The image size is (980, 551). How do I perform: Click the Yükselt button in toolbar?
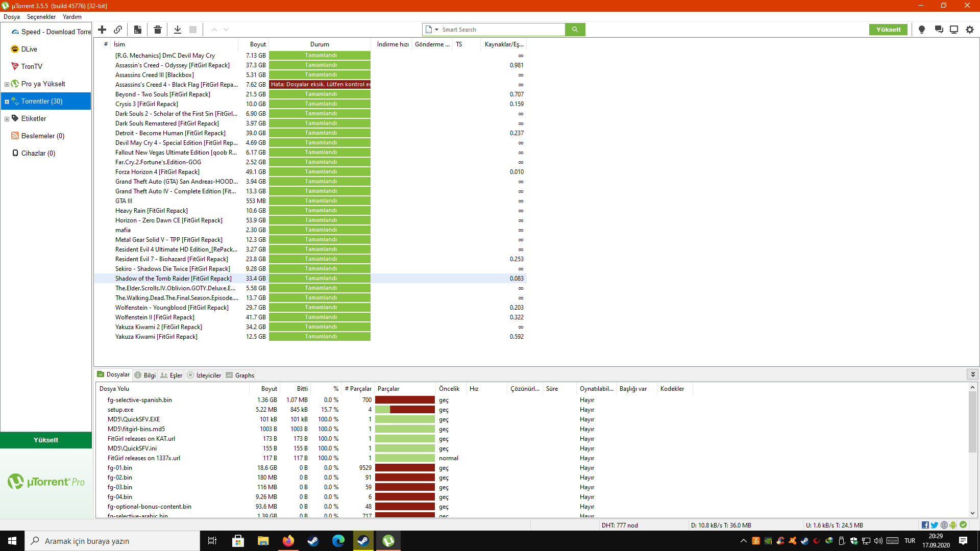(x=888, y=30)
